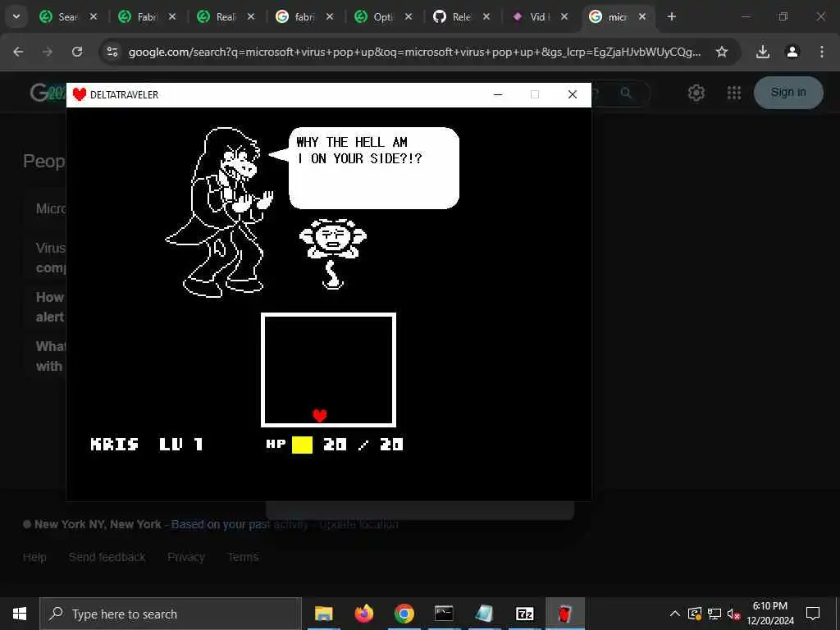Switch to the 'Opti' browser tab
This screenshot has width=840, height=630.
tap(383, 16)
